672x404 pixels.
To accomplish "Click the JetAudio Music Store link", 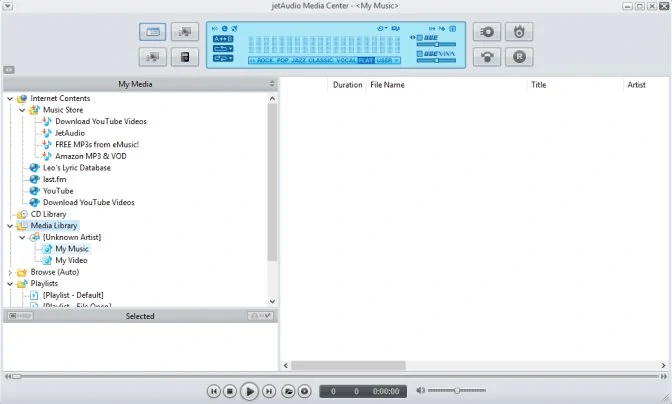I will [70, 133].
